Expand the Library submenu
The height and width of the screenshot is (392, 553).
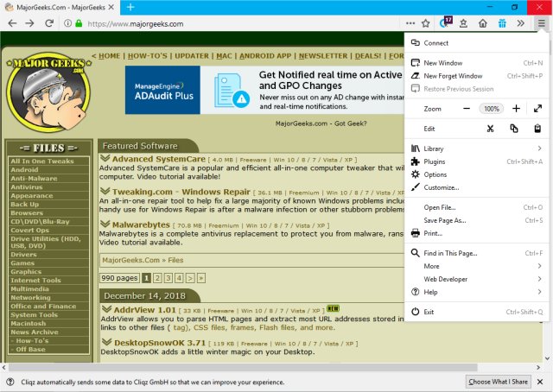pos(476,149)
